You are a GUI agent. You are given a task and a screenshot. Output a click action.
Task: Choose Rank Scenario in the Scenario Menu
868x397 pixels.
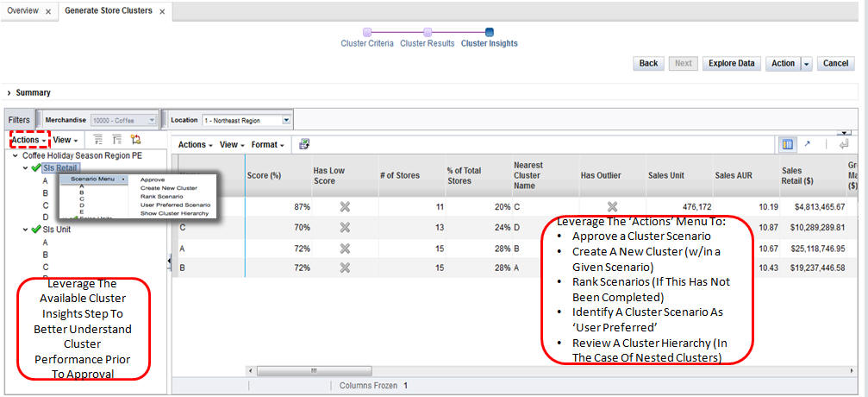[161, 196]
